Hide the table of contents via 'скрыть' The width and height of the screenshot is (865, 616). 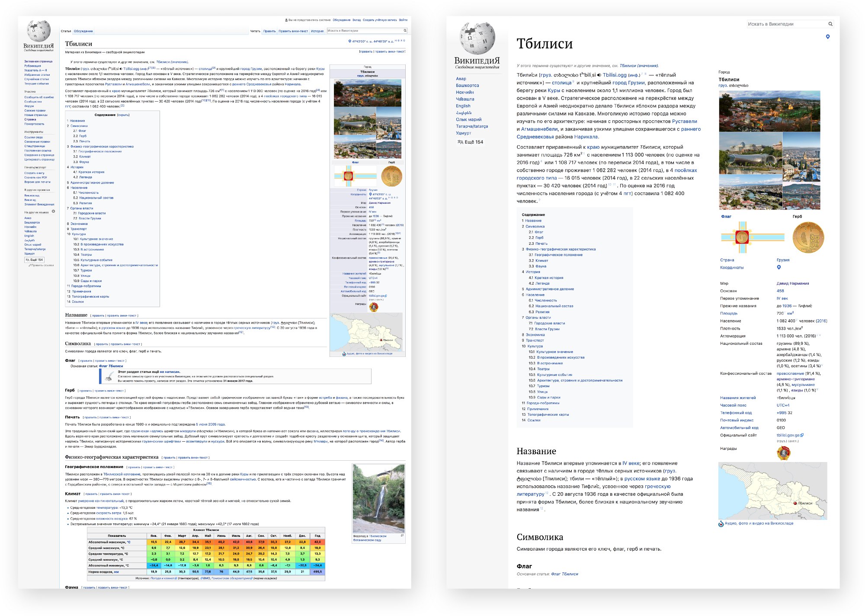[x=123, y=115]
